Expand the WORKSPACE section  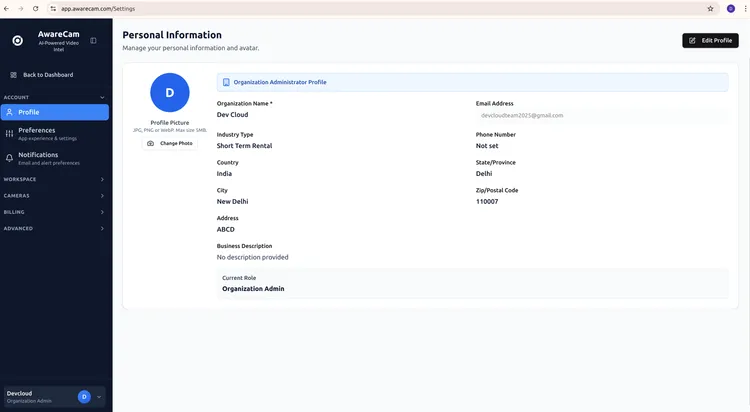[55, 179]
